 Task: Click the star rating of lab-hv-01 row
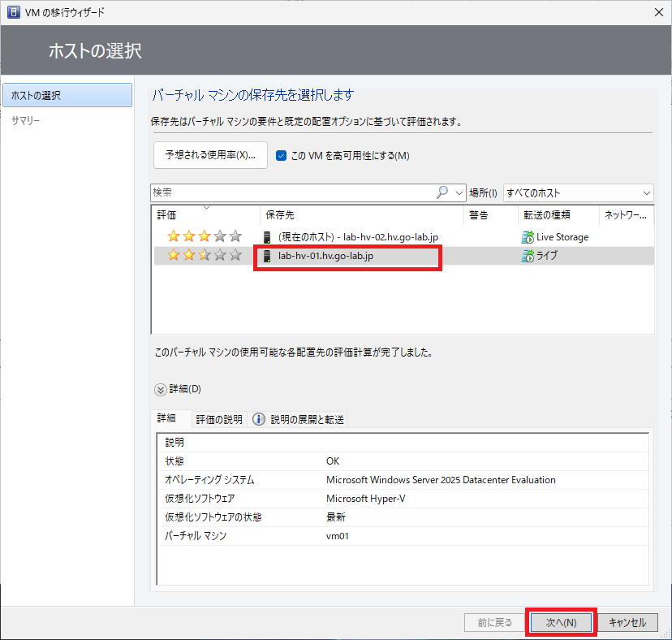[x=205, y=255]
